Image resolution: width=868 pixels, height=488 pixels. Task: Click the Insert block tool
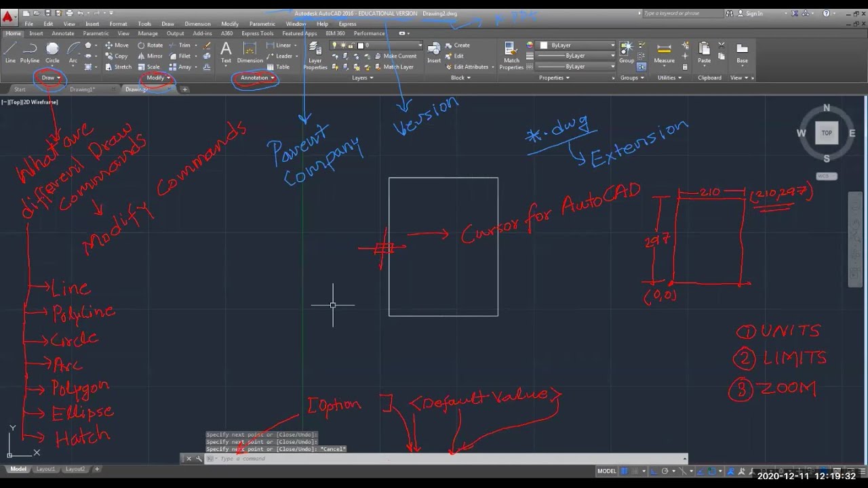[x=434, y=52]
